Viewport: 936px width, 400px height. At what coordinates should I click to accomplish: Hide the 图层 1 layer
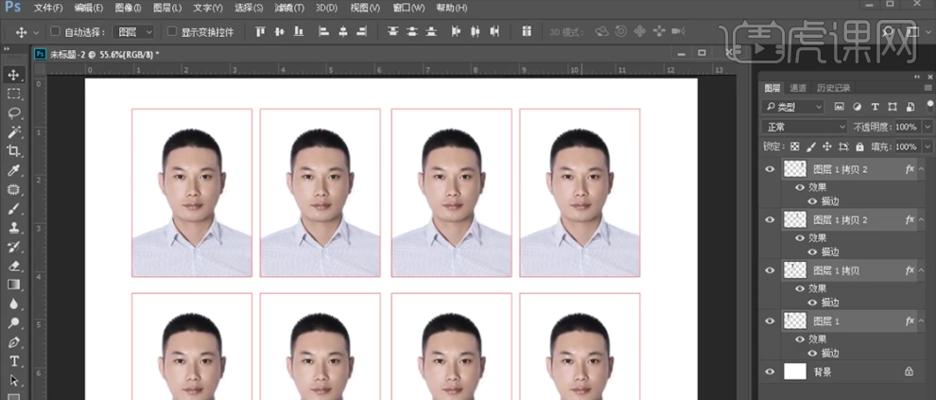pos(769,321)
